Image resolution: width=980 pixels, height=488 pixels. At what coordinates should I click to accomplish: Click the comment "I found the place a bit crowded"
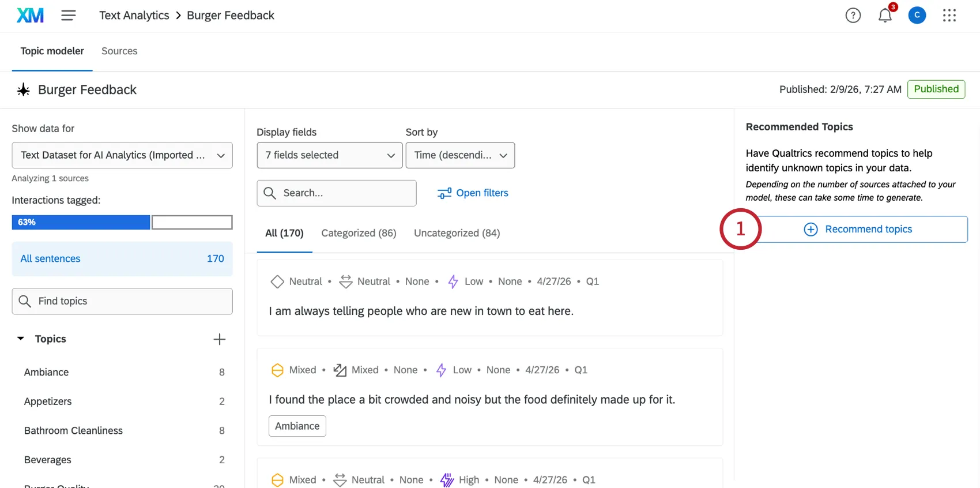472,400
